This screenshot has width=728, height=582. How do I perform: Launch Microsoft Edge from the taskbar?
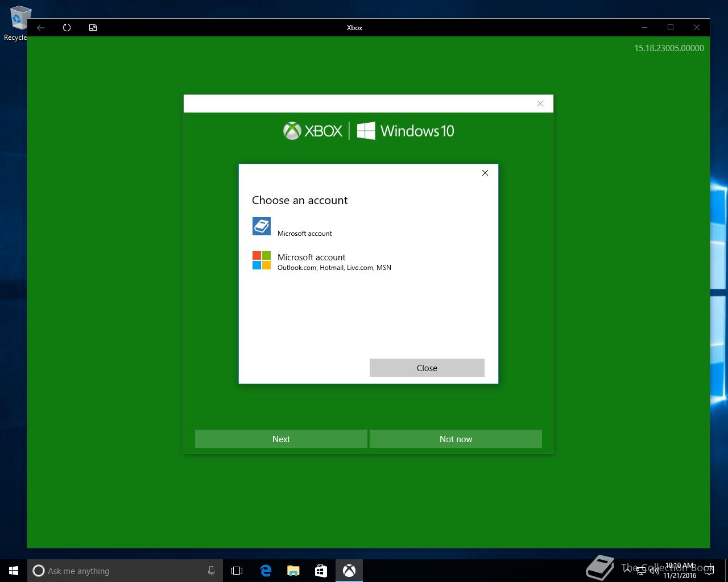265,571
